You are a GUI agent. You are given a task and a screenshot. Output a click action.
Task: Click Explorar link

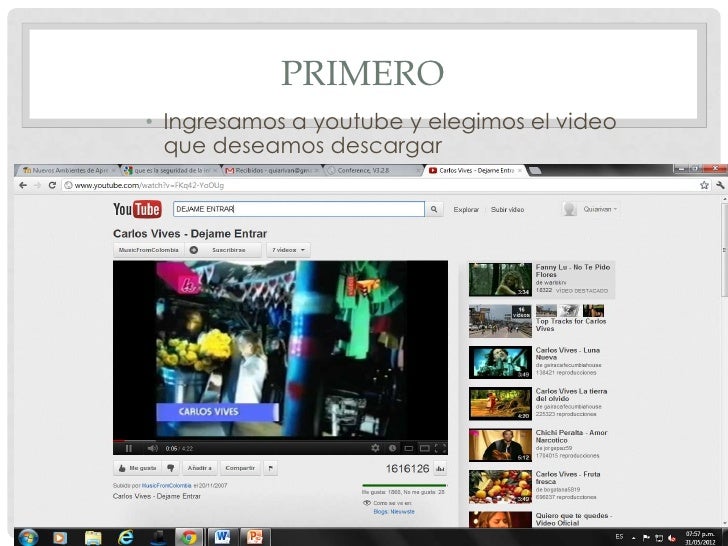tap(466, 209)
